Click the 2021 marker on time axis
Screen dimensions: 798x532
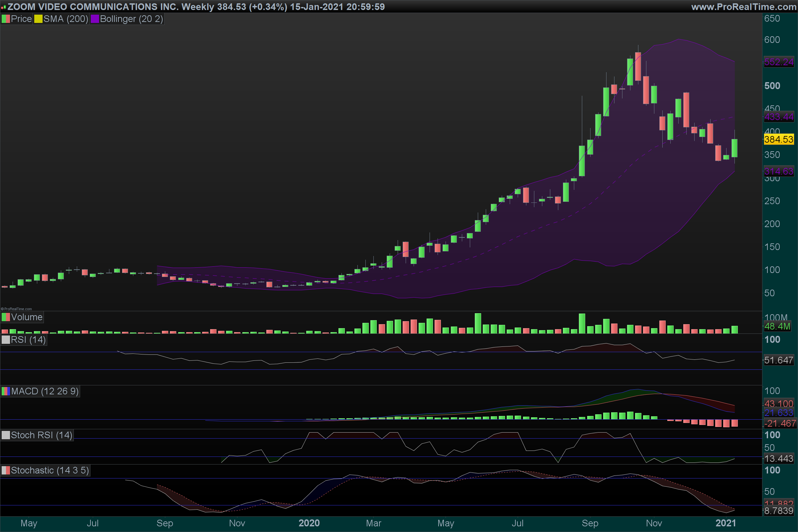[x=726, y=523]
